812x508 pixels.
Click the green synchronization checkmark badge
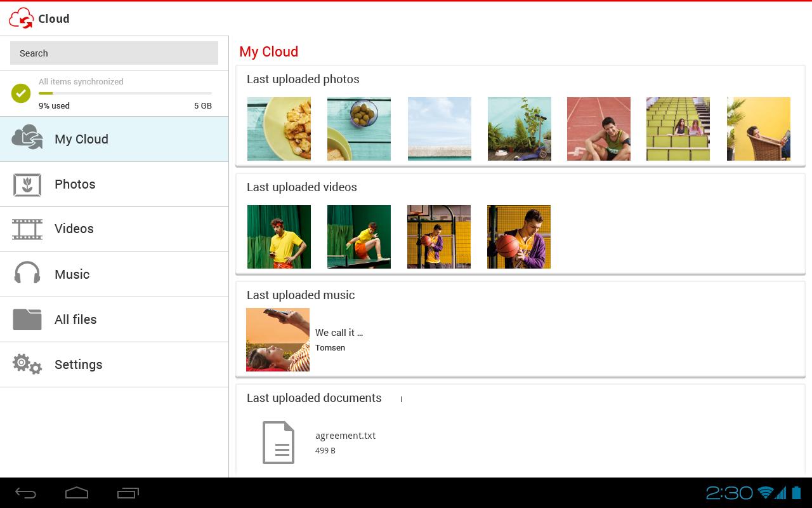(21, 93)
